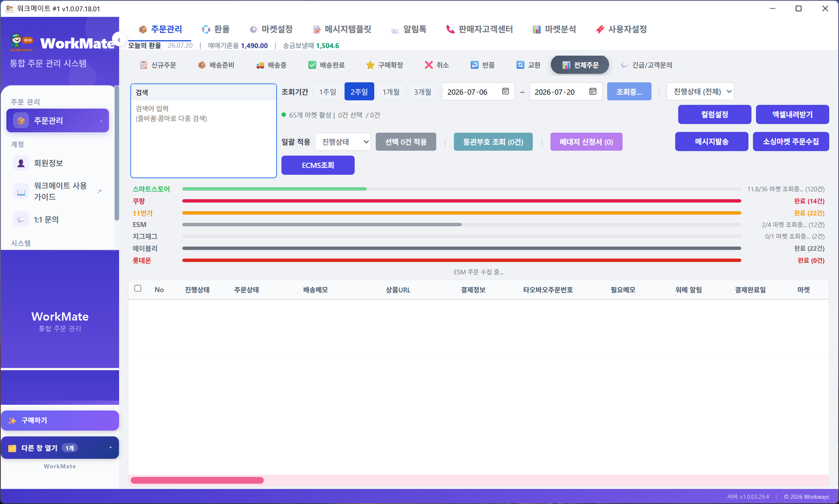Click the 선택 0건 적용 button
839x504 pixels.
click(x=406, y=142)
